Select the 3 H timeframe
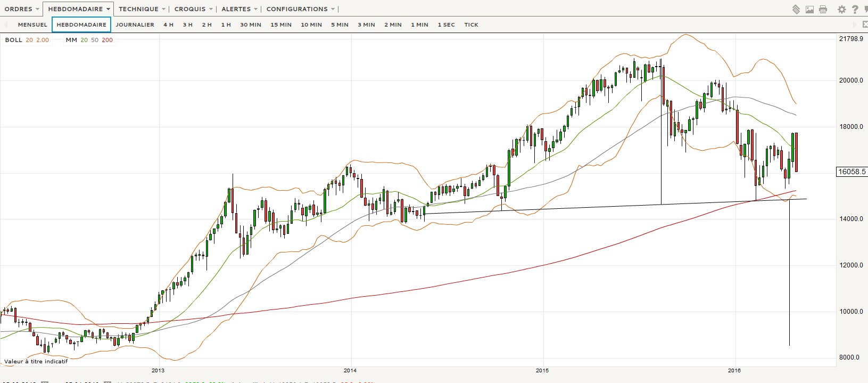868x383 pixels. click(x=187, y=25)
